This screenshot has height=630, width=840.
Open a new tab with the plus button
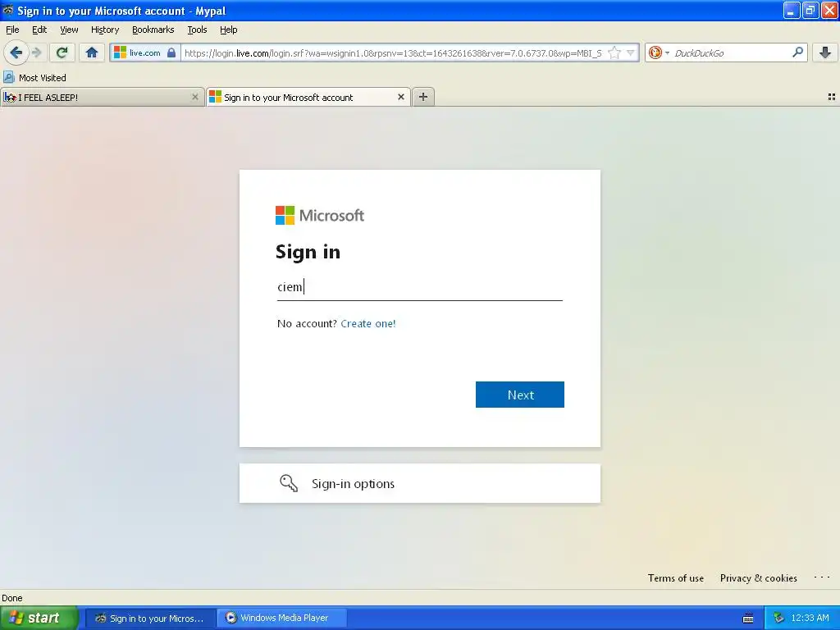pos(423,97)
